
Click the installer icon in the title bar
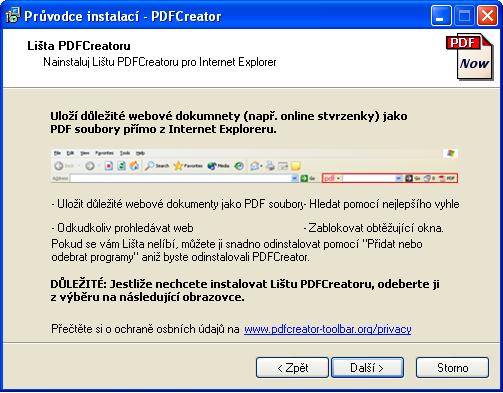(x=13, y=16)
